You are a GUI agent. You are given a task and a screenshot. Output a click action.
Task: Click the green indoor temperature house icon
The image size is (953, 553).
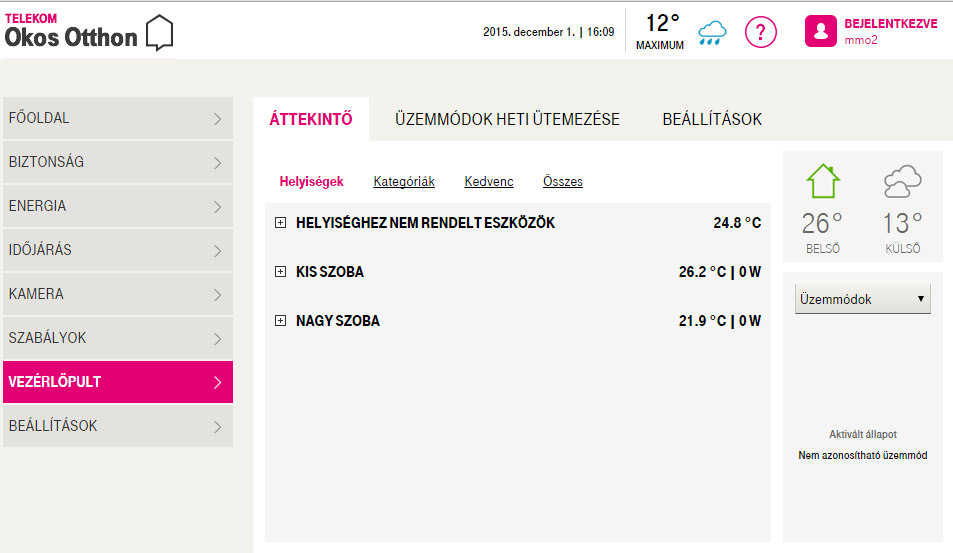pyautogui.click(x=822, y=181)
